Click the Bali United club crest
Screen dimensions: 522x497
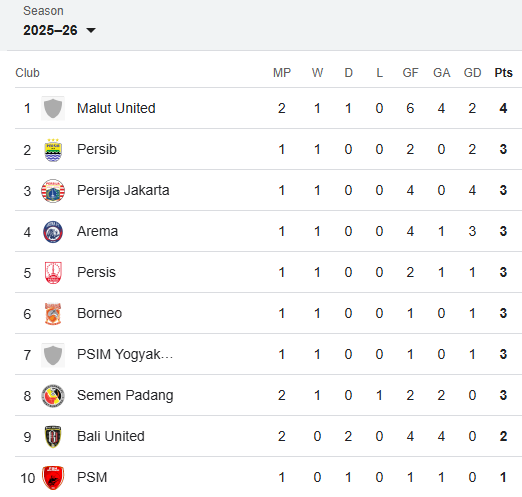coord(53,437)
